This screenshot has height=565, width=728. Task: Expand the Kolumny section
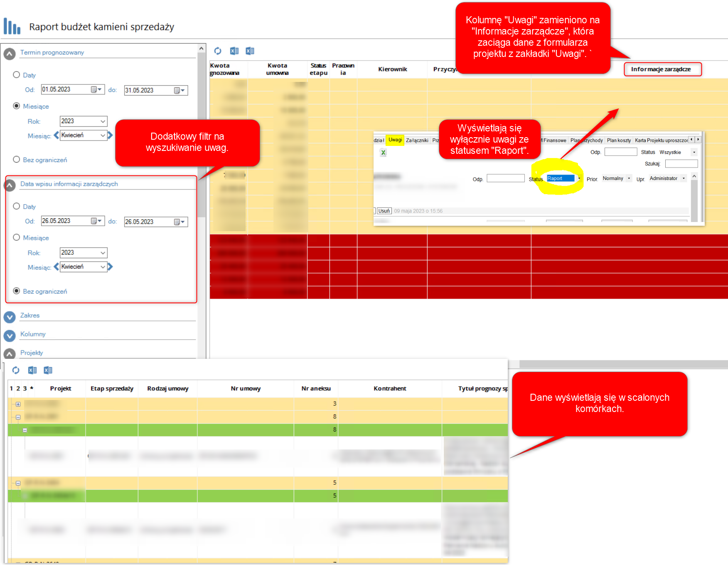[x=10, y=336]
